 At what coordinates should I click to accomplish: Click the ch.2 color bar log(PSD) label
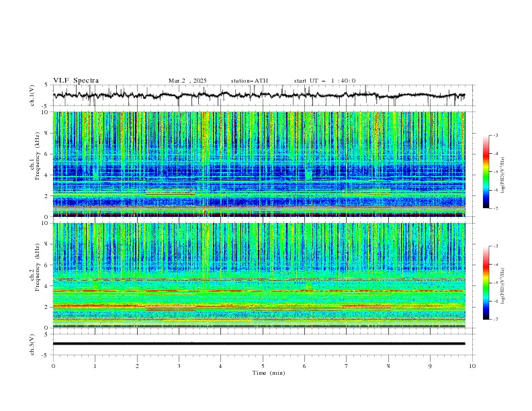point(503,286)
